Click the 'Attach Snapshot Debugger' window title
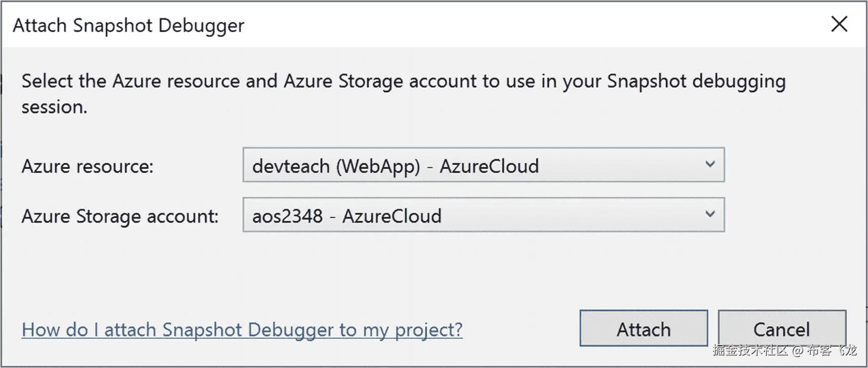This screenshot has width=868, height=368. pyautogui.click(x=128, y=25)
